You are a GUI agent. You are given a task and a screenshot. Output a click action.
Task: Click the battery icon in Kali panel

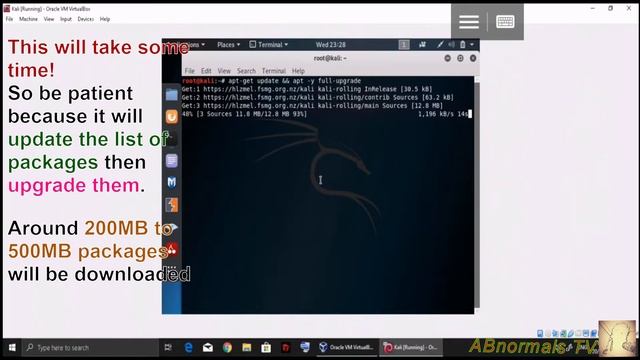[462, 44]
